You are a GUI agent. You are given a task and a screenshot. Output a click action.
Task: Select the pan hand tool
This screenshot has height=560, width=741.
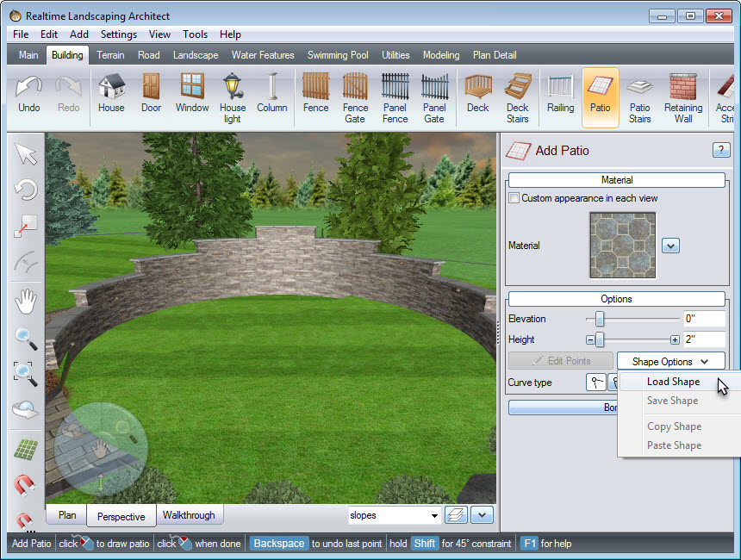[x=26, y=302]
